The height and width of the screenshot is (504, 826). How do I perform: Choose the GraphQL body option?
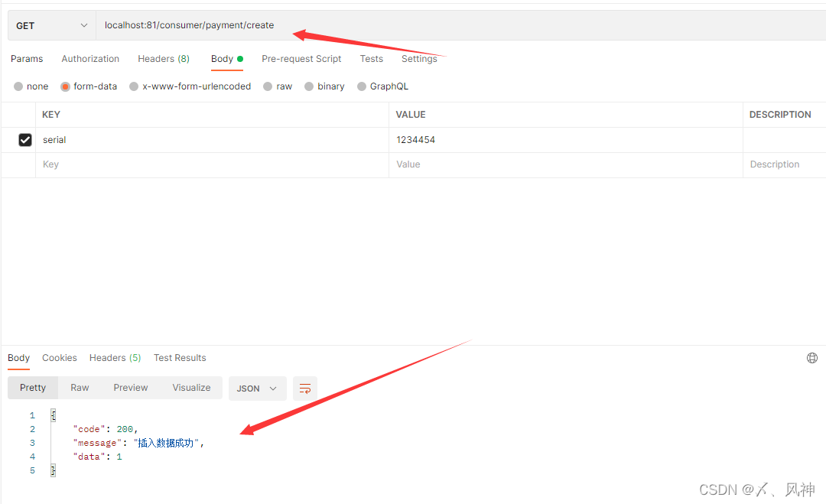361,86
